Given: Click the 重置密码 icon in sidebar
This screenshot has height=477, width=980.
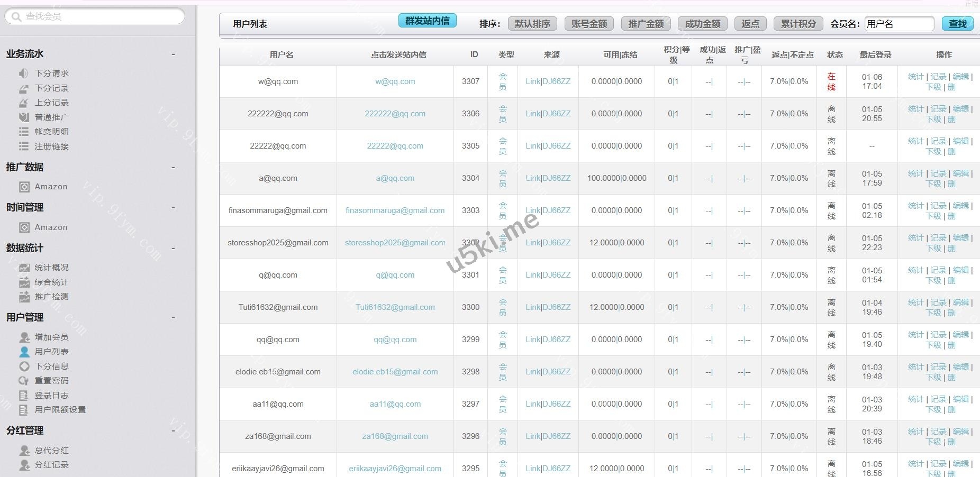Looking at the screenshot, I should click(24, 381).
